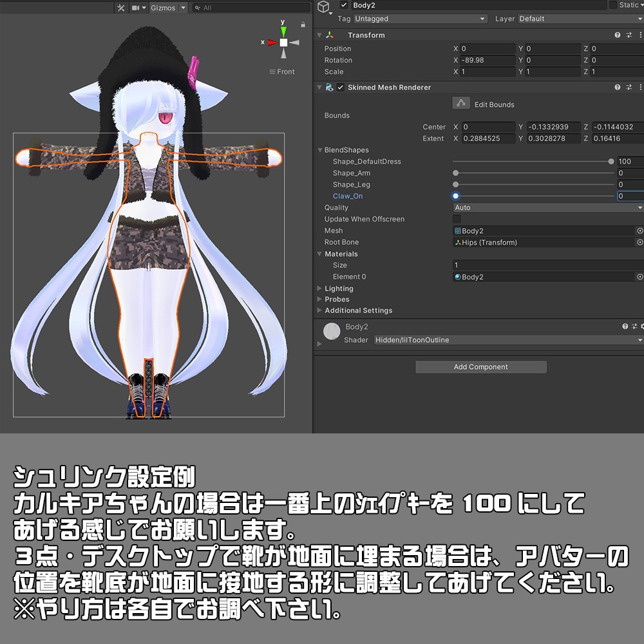Screen dimensions: 644x644
Task: Expand the Body2 material foldout arrow
Action: point(319,344)
